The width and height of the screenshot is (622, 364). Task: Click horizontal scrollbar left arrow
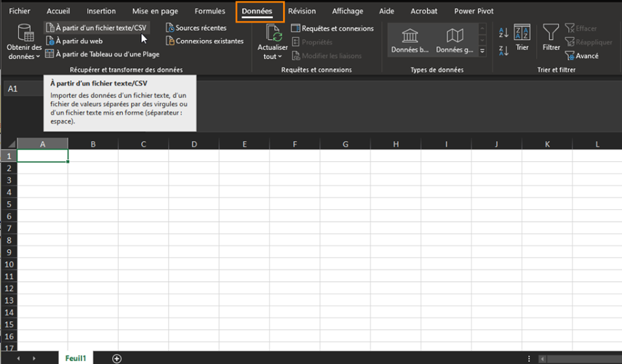(542, 359)
